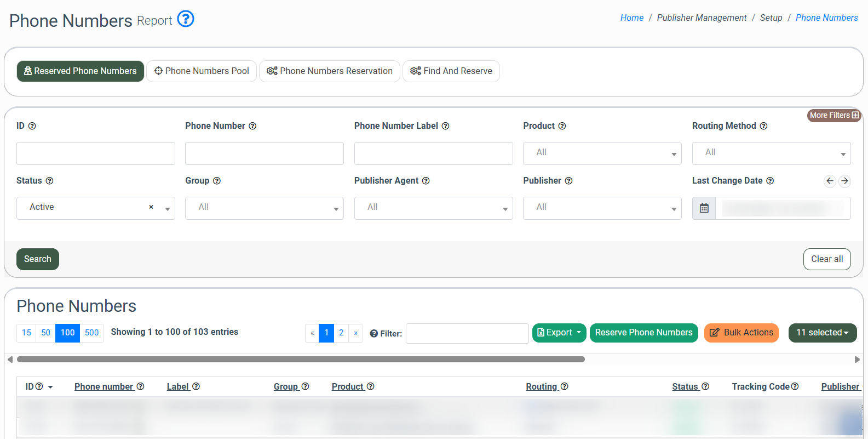Click the help icon next to Publisher Agent label

tap(426, 181)
